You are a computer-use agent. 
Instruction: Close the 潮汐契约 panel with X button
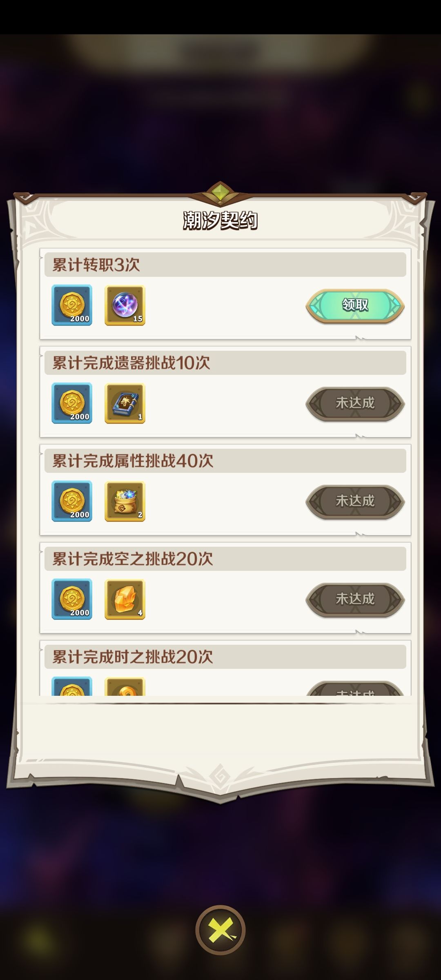coord(220,930)
